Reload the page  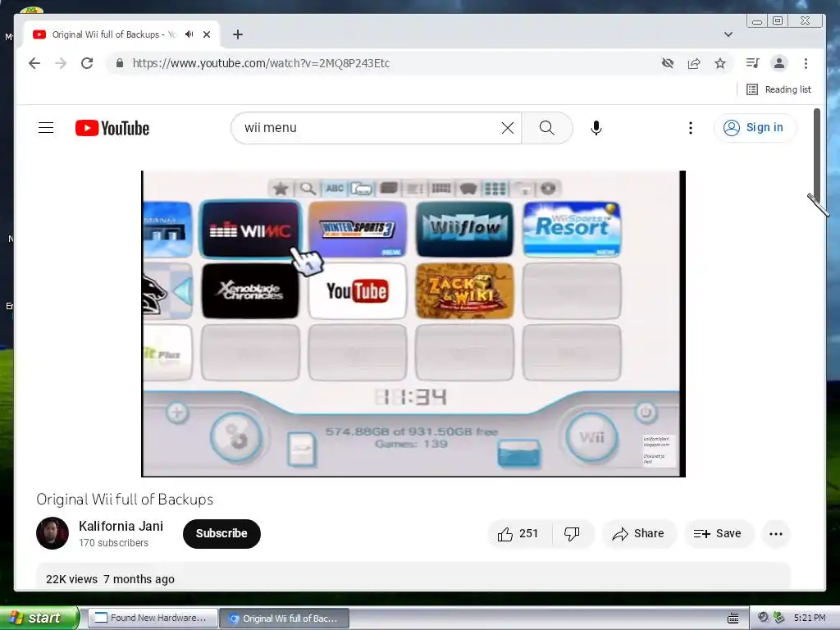(87, 63)
